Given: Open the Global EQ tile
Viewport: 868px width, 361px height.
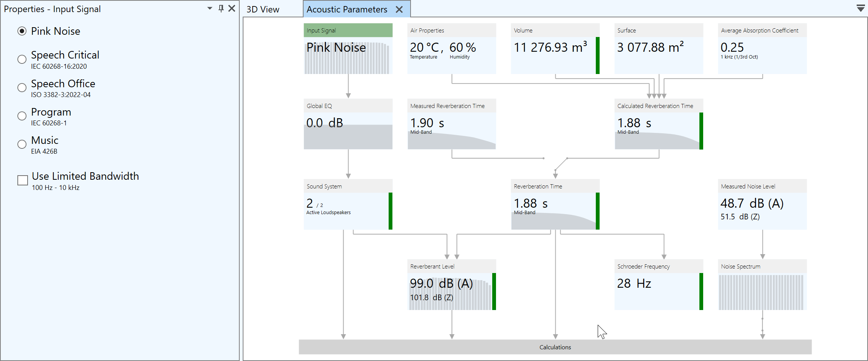Looking at the screenshot, I should (x=348, y=124).
